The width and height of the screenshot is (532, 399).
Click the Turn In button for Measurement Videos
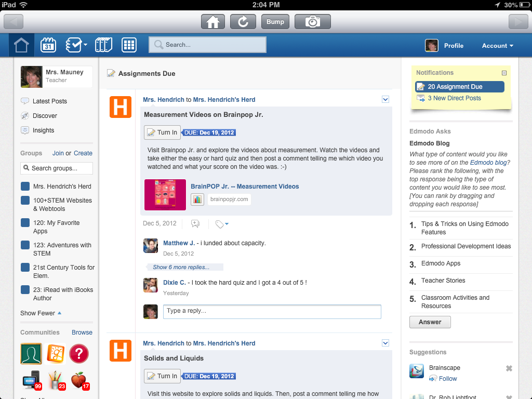point(162,132)
